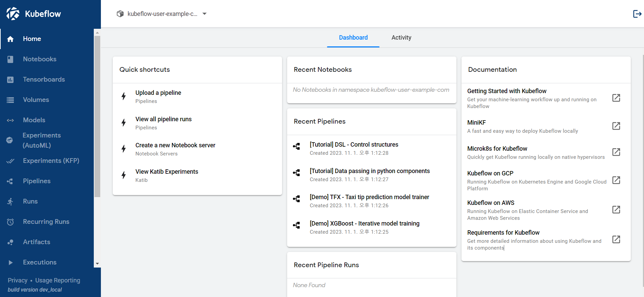Click pipeline icon for XGBoost - Iterative model training
This screenshot has height=297, width=644.
297,225
